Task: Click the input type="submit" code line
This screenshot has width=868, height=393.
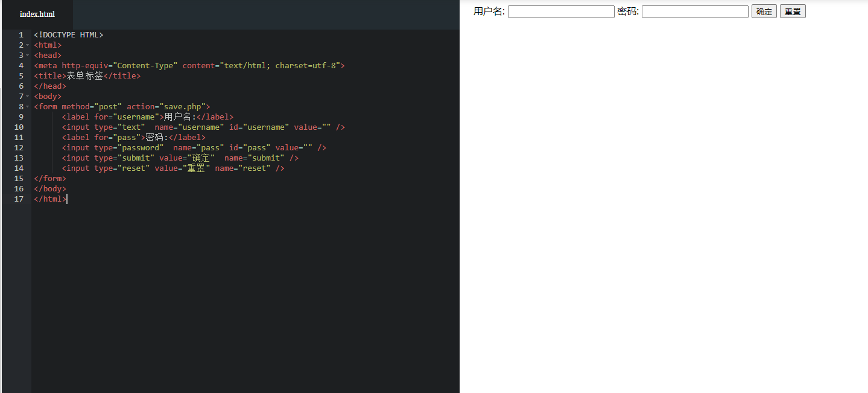Action: coord(180,158)
